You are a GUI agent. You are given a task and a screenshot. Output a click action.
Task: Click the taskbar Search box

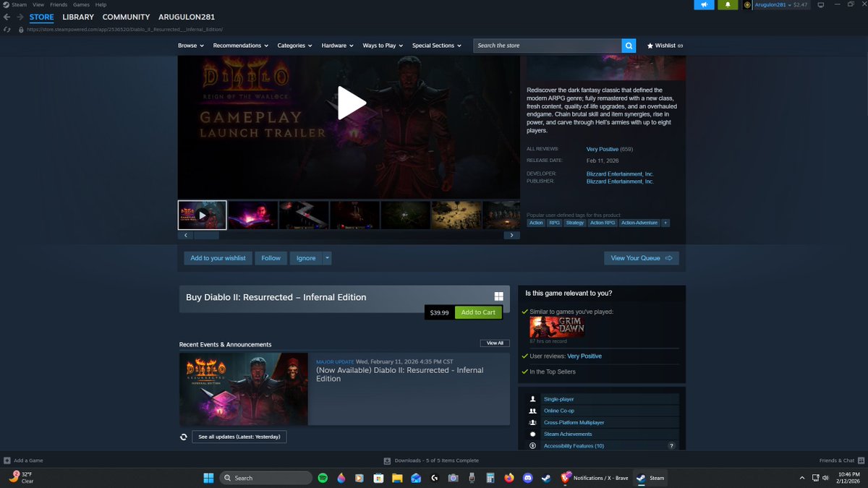click(265, 478)
